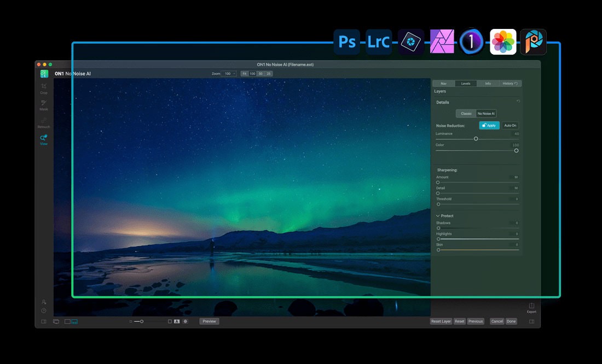Adjust the Sharpening Detail slider
The width and height of the screenshot is (602, 364).
click(x=438, y=193)
